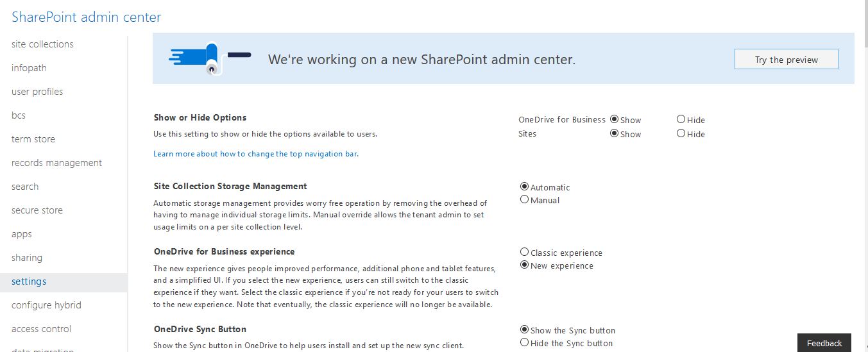868x352 pixels.
Task: Open access control page
Action: pyautogui.click(x=41, y=329)
